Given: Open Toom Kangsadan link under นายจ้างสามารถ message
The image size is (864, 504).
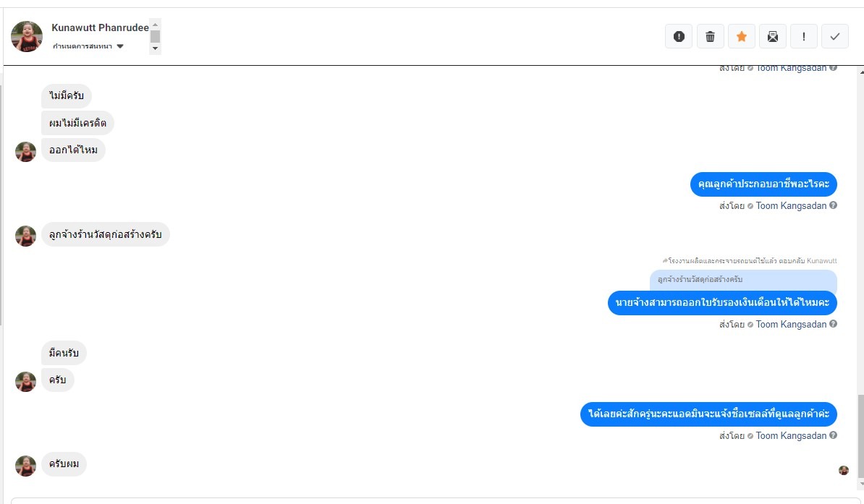Looking at the screenshot, I should (791, 325).
